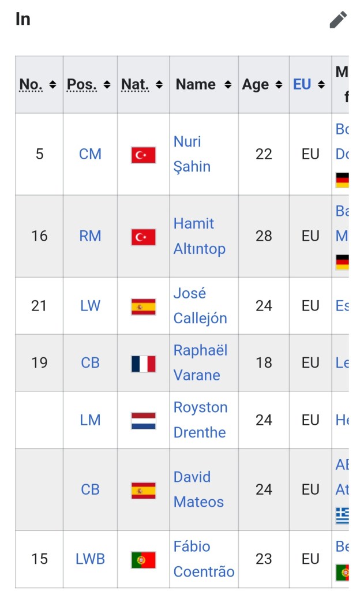The height and width of the screenshot is (591, 364).
Task: Click the CM position link
Action: click(90, 154)
